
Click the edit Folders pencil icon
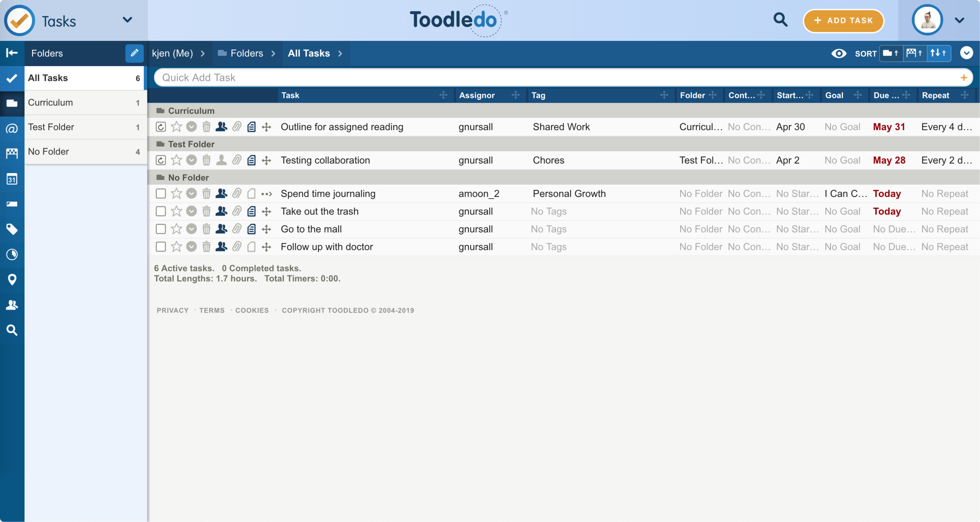(x=134, y=53)
